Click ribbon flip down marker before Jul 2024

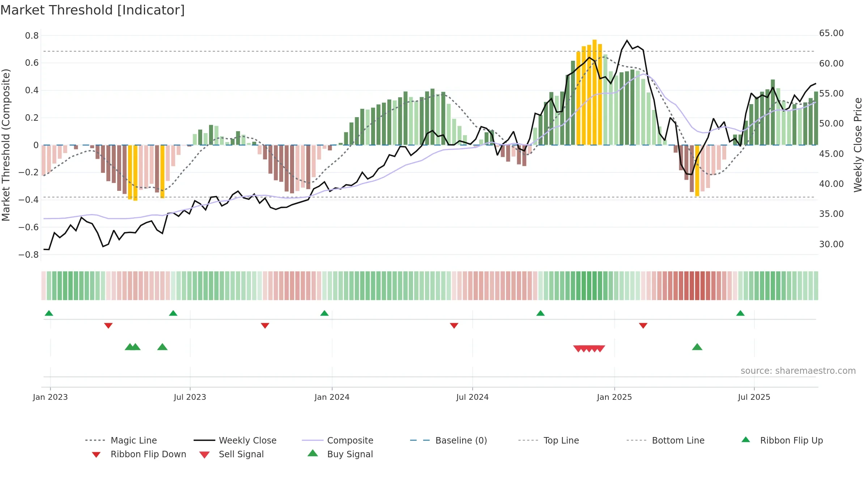coord(454,326)
